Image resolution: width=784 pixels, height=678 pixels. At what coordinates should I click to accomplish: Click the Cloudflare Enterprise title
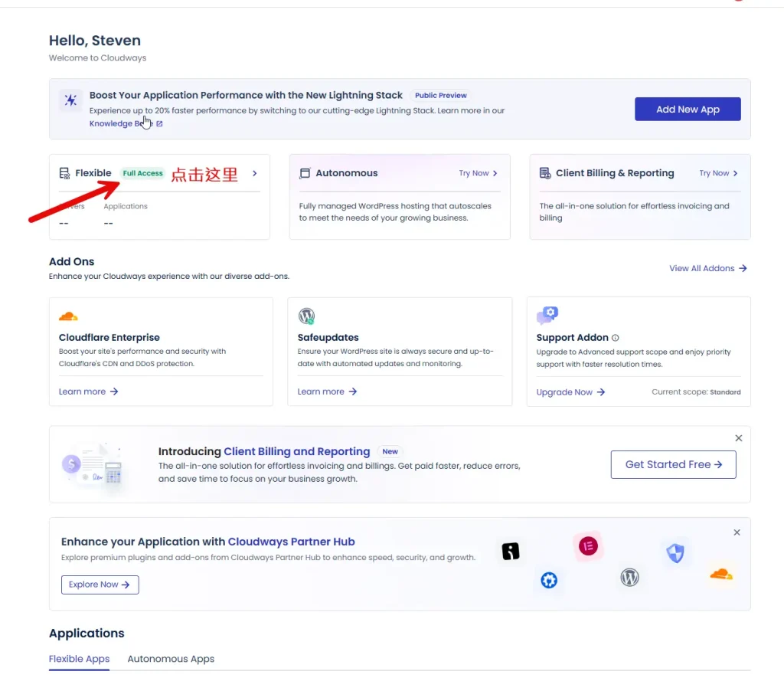pyautogui.click(x=109, y=337)
